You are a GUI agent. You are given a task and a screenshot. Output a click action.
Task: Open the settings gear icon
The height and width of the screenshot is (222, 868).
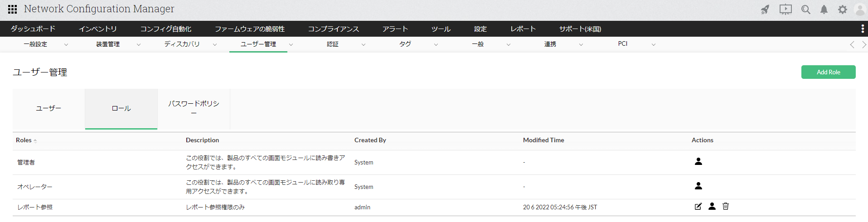point(842,10)
